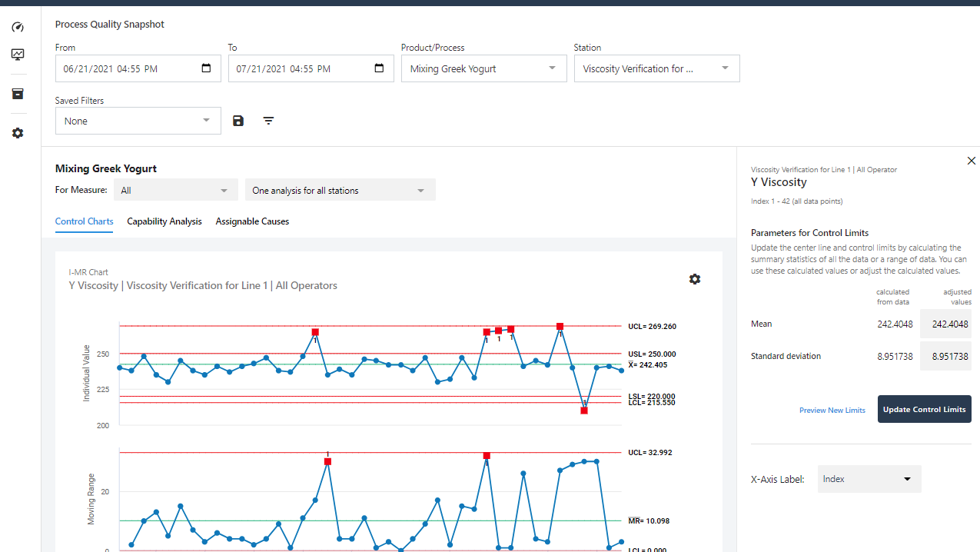Image resolution: width=980 pixels, height=552 pixels.
Task: Switch to the Capability Analysis tab
Action: click(164, 221)
